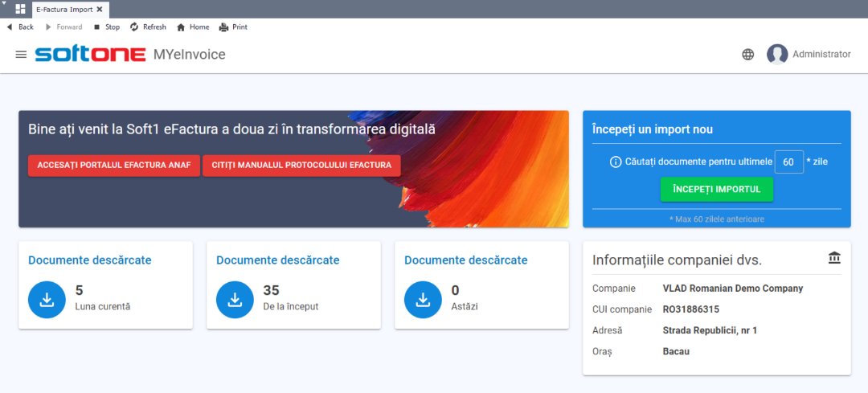Image resolution: width=868 pixels, height=393 pixels.
Task: Click the 'Bine ați venit' welcome heading
Action: point(231,129)
